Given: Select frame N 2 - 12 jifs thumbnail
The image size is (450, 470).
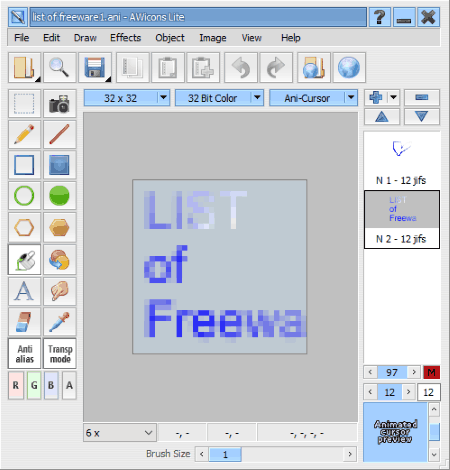Looking at the screenshot, I should (x=402, y=220).
